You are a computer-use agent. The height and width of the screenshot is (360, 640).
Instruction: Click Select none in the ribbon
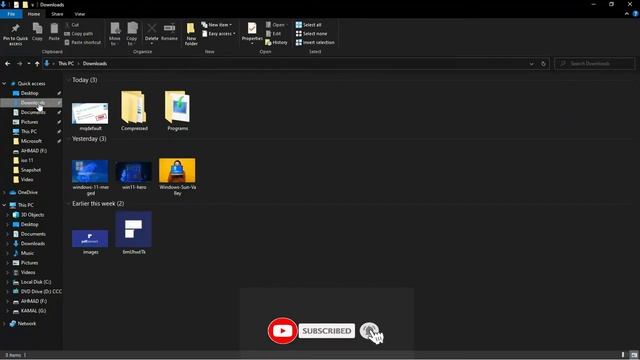pos(311,33)
